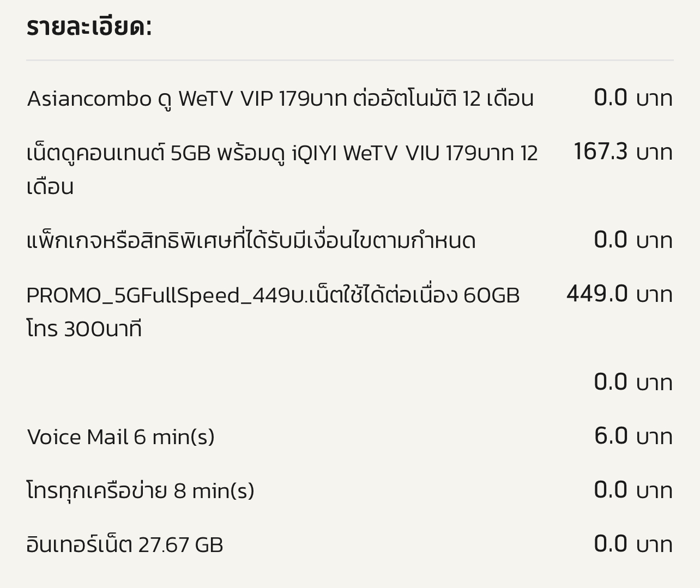Viewport: 700px width, 588px height.
Task: Tap 0.0 บาท beside the แพ็กเกจหรือสิทธิพิเศษ row
Action: 633,240
